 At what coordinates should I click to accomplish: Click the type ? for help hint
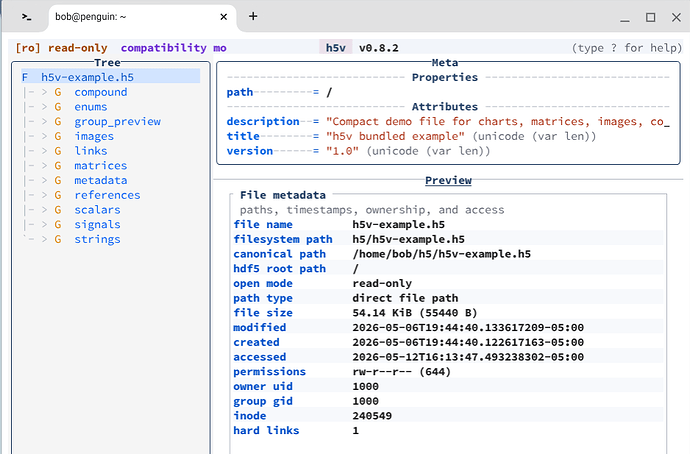(x=627, y=48)
